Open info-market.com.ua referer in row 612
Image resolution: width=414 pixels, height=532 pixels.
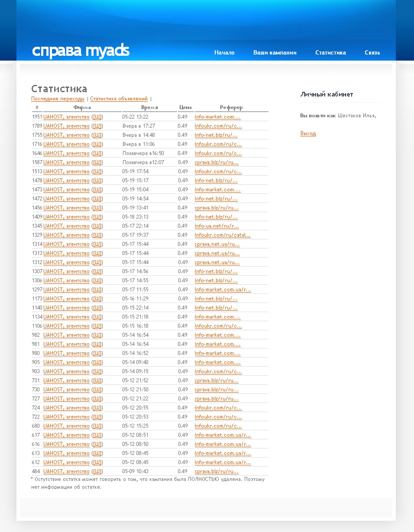click(x=223, y=462)
